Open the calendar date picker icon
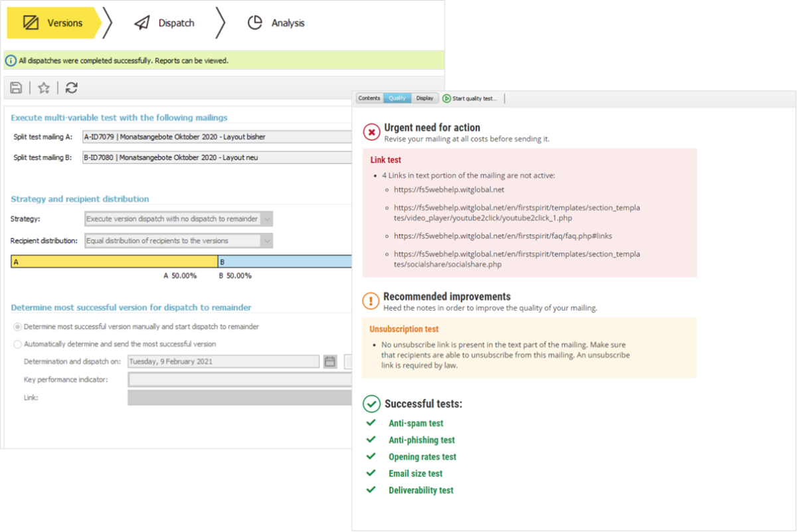Viewport: 797px width, 532px height. 329,361
